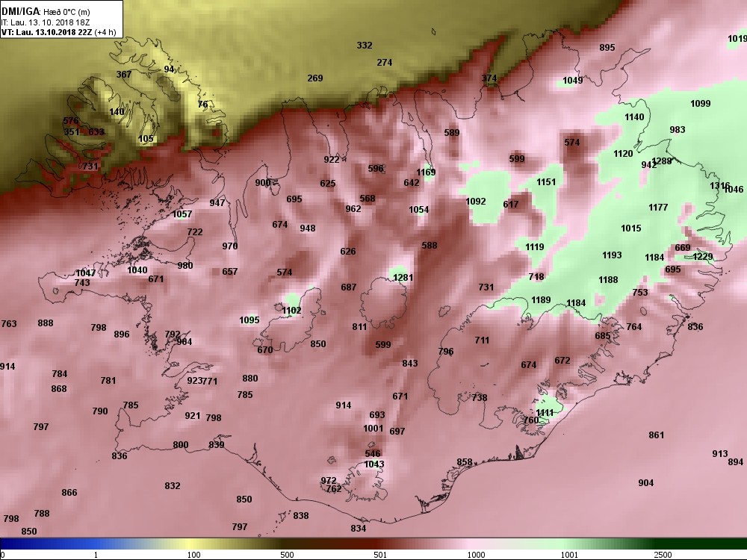Click the map value 94
The image size is (747, 560).
169,69
